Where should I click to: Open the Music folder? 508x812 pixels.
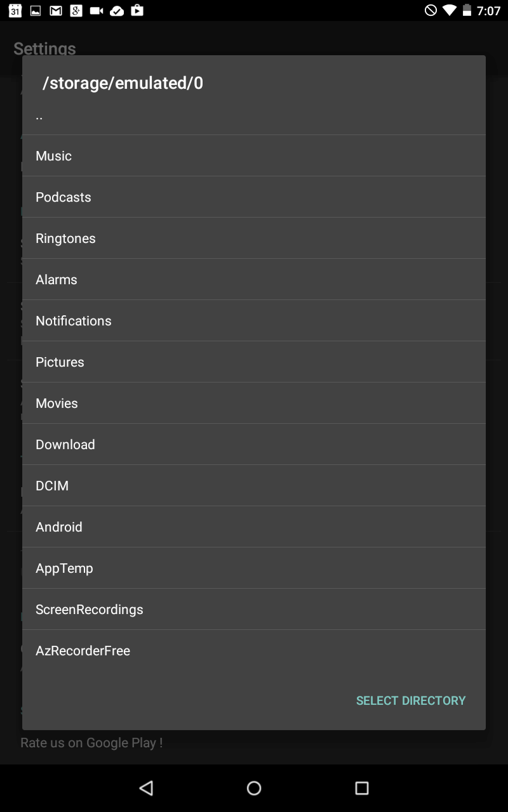coord(254,155)
